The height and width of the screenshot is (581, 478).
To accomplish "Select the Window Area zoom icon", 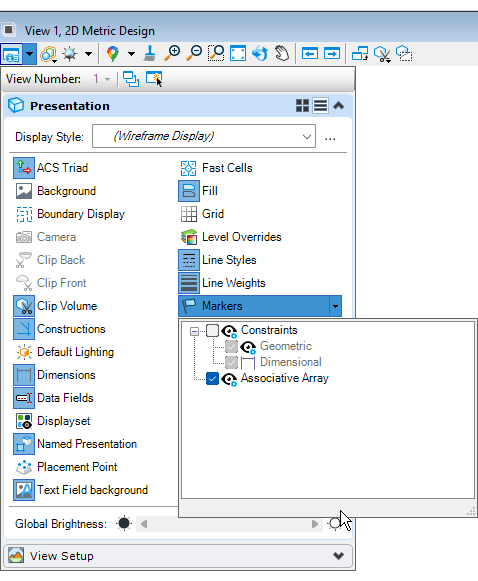I will point(216,53).
